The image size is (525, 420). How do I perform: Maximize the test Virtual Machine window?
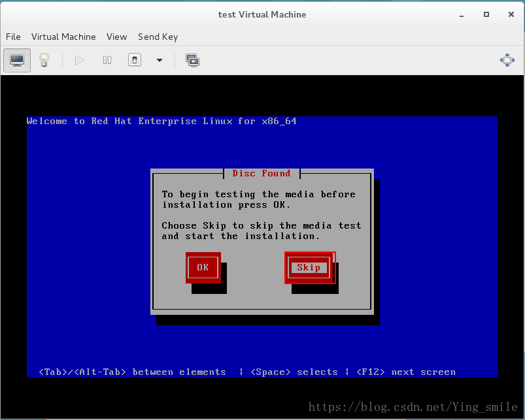coord(486,14)
